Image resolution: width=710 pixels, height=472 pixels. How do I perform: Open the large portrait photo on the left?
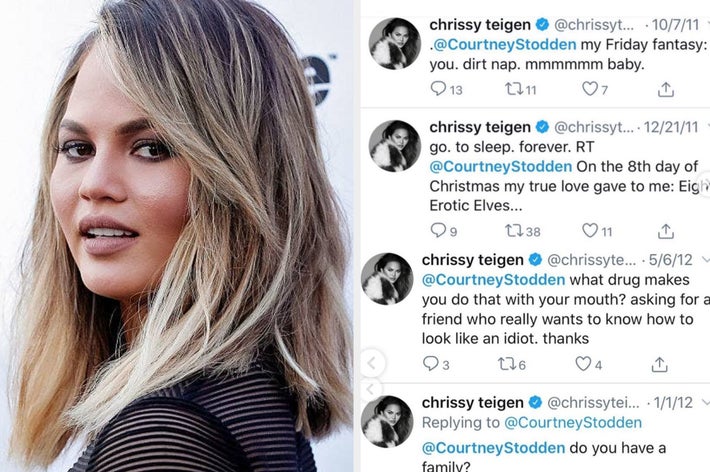(177, 236)
